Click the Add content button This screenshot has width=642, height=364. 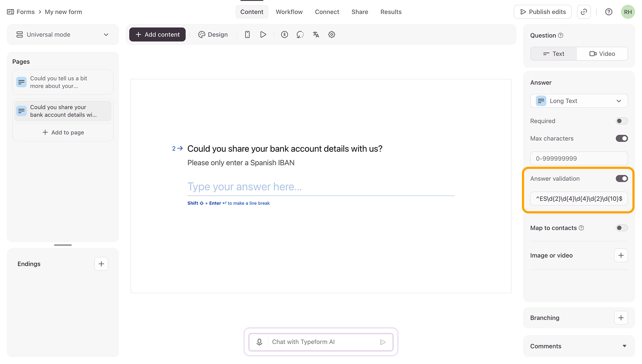(157, 34)
